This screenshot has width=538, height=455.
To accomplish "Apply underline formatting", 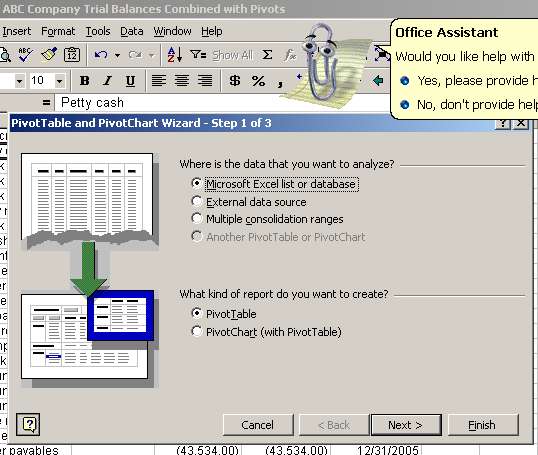I will click(x=130, y=81).
